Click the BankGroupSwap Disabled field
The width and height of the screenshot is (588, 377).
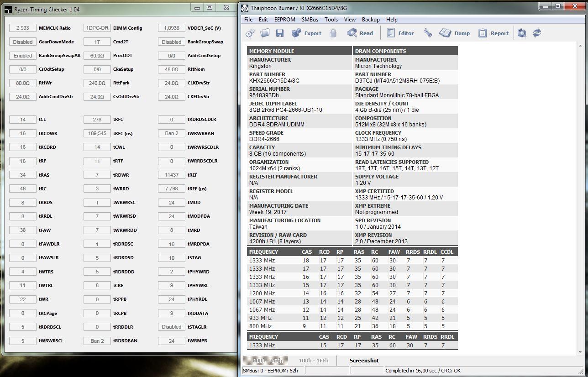pos(172,42)
